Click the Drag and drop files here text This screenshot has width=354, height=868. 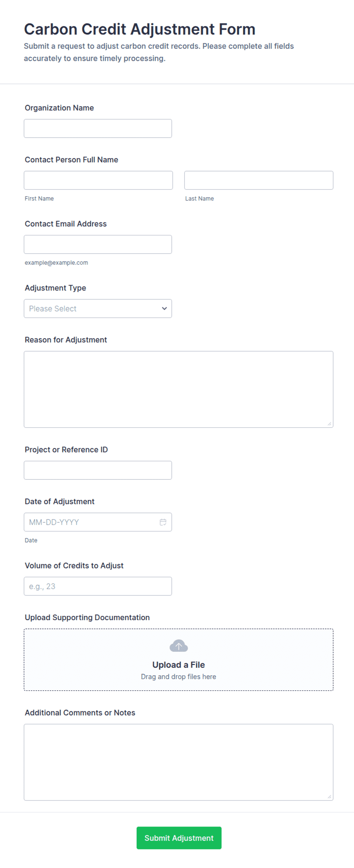coord(179,677)
